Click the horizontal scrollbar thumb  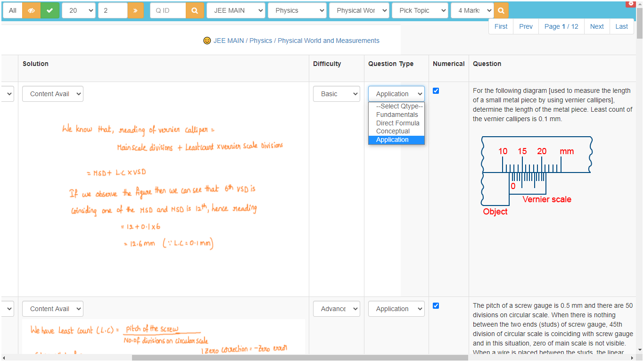300,358
